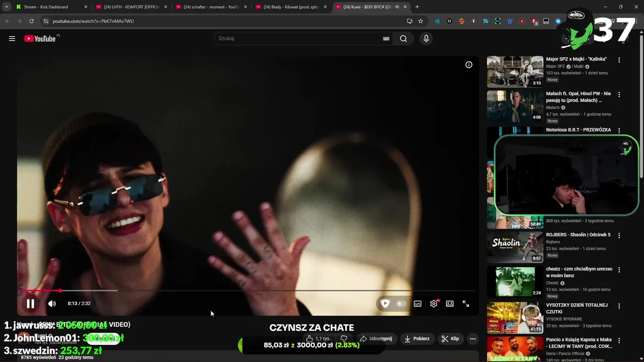Open the ROJBERS Shaolin thumbnail
644x362 pixels.
(515, 247)
